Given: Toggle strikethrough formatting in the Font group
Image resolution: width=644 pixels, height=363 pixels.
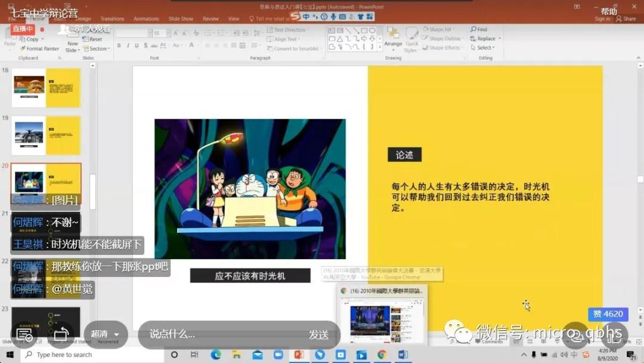Looking at the screenshot, I should pyautogui.click(x=154, y=45).
